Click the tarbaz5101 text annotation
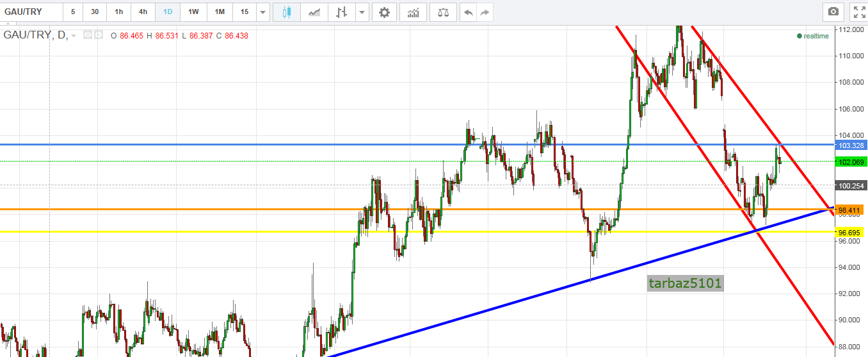 (x=685, y=283)
